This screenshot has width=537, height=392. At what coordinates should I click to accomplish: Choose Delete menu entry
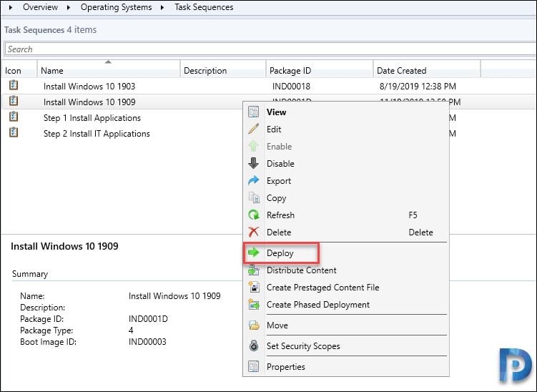[346, 232]
